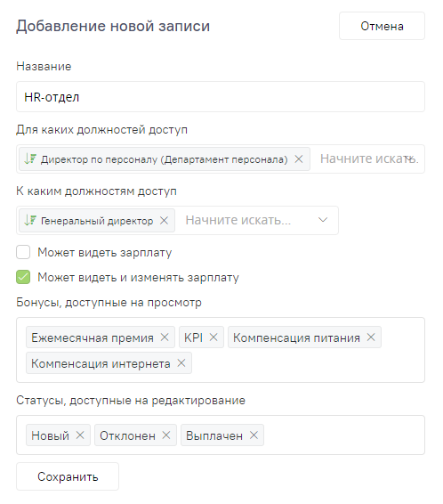443x504 pixels.
Task: Select the Компенсация интернета tag text
Action: click(x=101, y=363)
